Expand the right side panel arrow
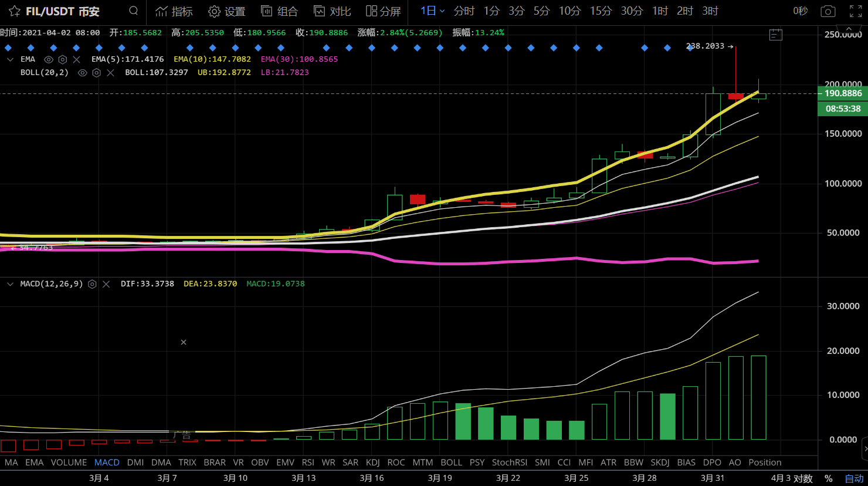This screenshot has width=868, height=486. (865, 449)
